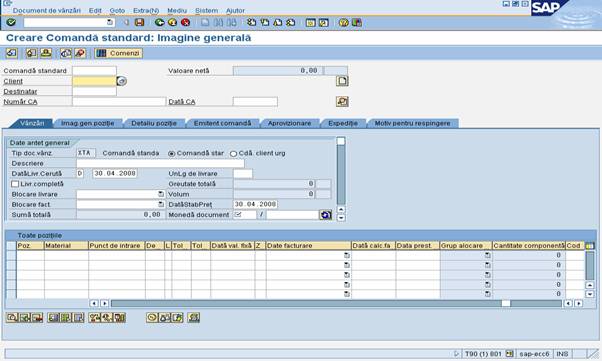Click the First Page icon
The height and width of the screenshot is (361, 602).
pyautogui.click(x=251, y=22)
